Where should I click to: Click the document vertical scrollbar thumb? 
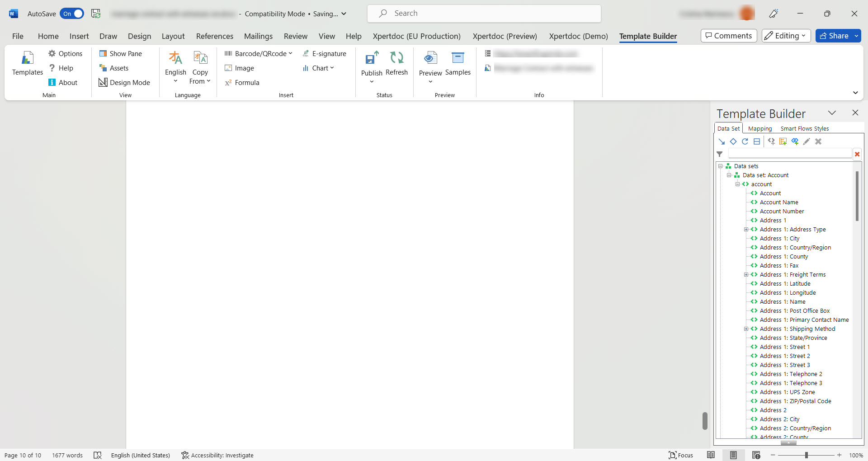705,421
